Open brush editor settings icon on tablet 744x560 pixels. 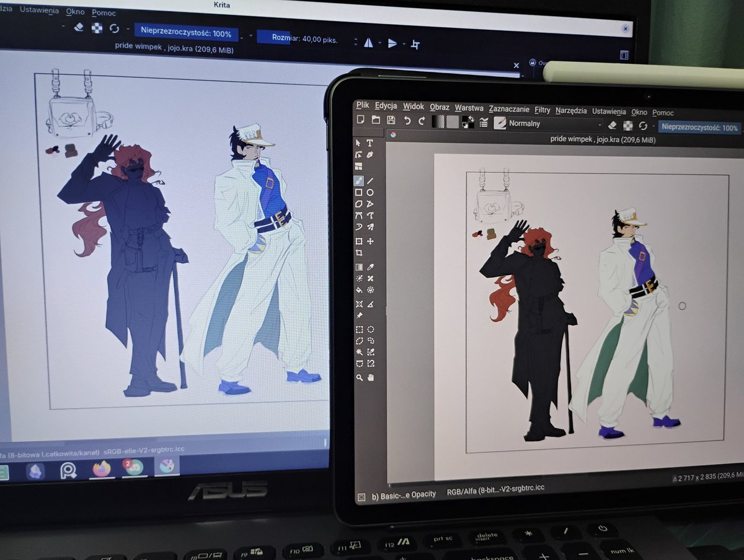pos(484,123)
